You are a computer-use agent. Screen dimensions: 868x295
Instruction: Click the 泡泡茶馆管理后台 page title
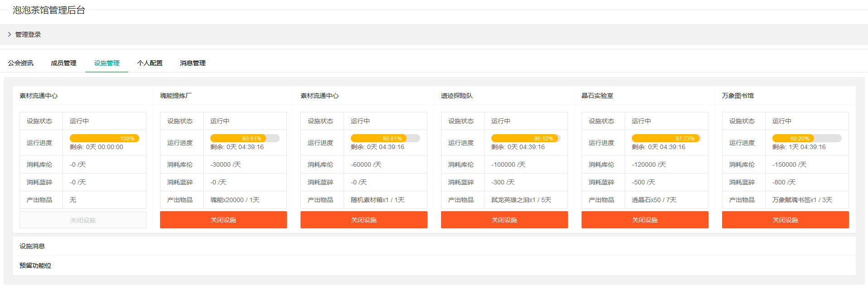[49, 10]
